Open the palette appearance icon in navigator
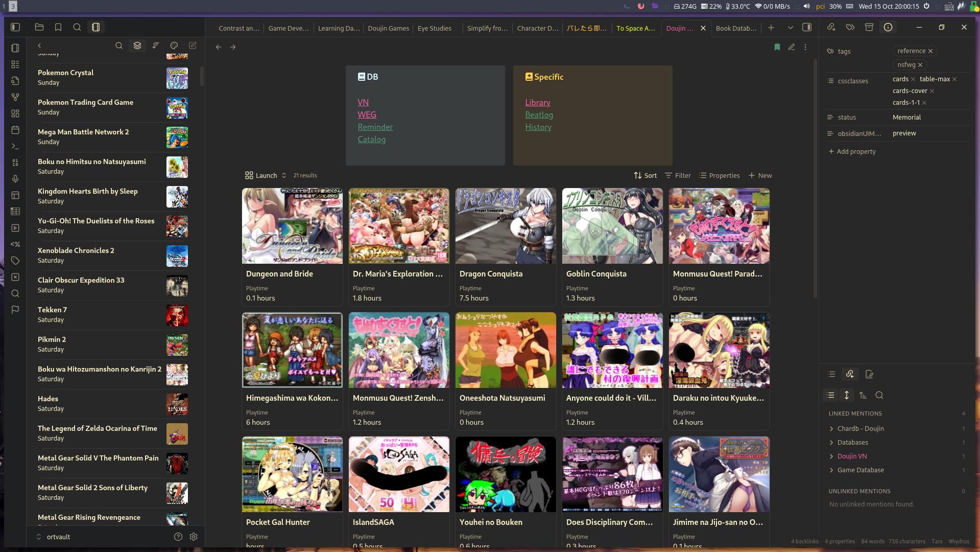 click(174, 45)
